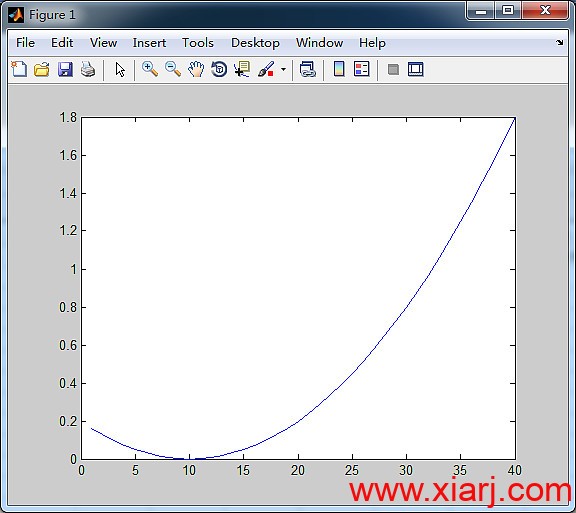The height and width of the screenshot is (513, 576).
Task: Show plot tools and dock figure
Action: 415,69
